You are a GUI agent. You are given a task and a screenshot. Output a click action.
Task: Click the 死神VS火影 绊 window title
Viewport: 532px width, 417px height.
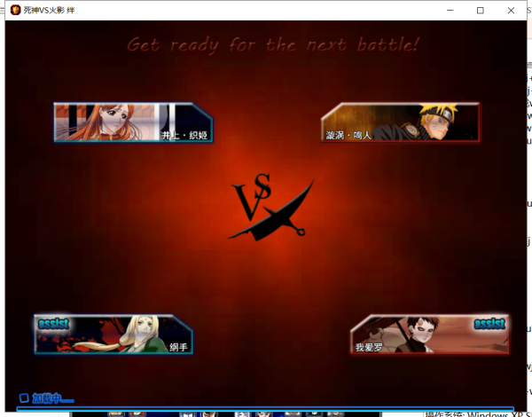tap(49, 10)
